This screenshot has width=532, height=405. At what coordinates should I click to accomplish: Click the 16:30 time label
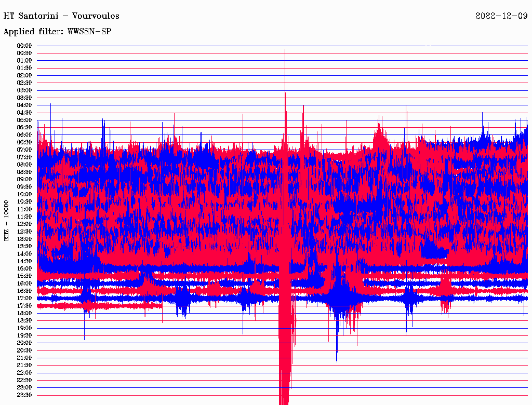click(24, 291)
